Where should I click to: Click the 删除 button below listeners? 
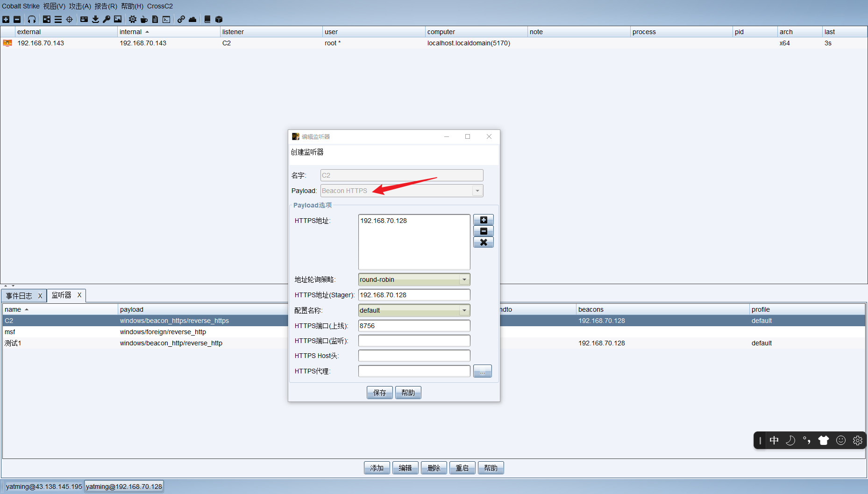point(434,468)
